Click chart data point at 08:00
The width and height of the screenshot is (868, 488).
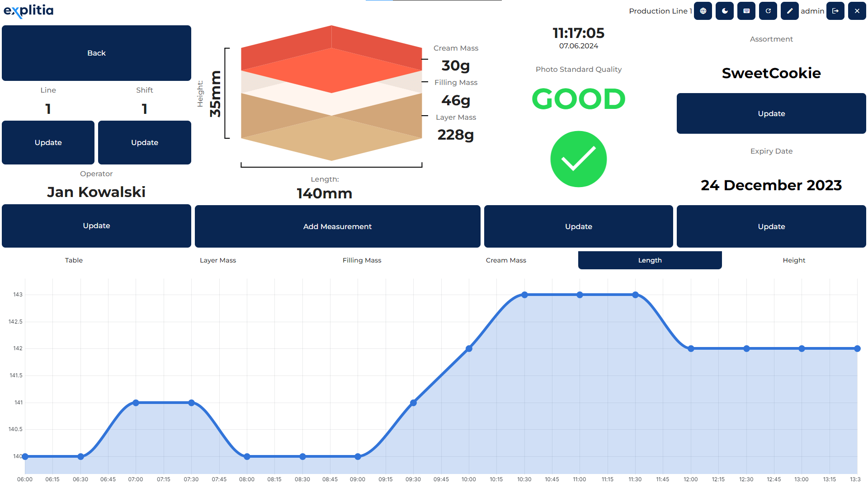(x=247, y=456)
